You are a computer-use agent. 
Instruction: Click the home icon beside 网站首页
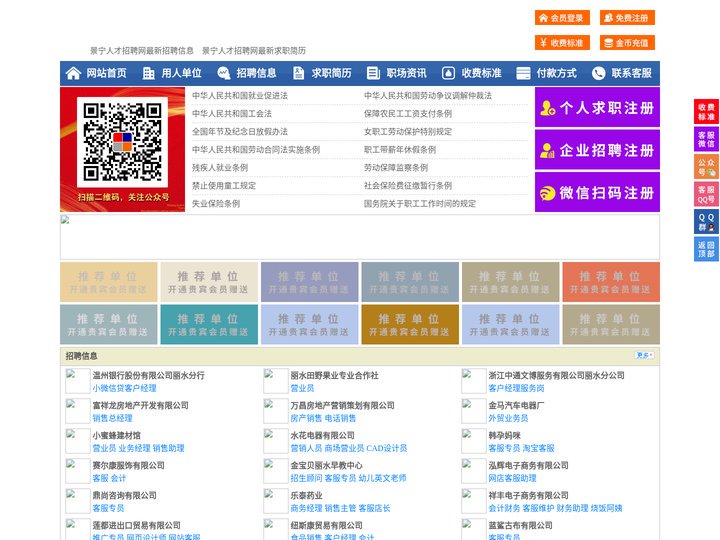tap(73, 73)
